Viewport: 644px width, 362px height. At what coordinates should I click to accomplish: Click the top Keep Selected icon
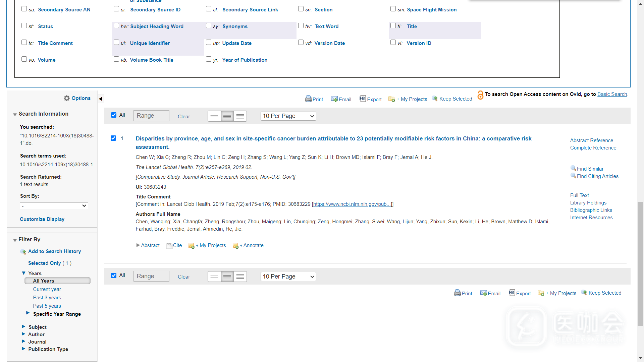(x=435, y=99)
